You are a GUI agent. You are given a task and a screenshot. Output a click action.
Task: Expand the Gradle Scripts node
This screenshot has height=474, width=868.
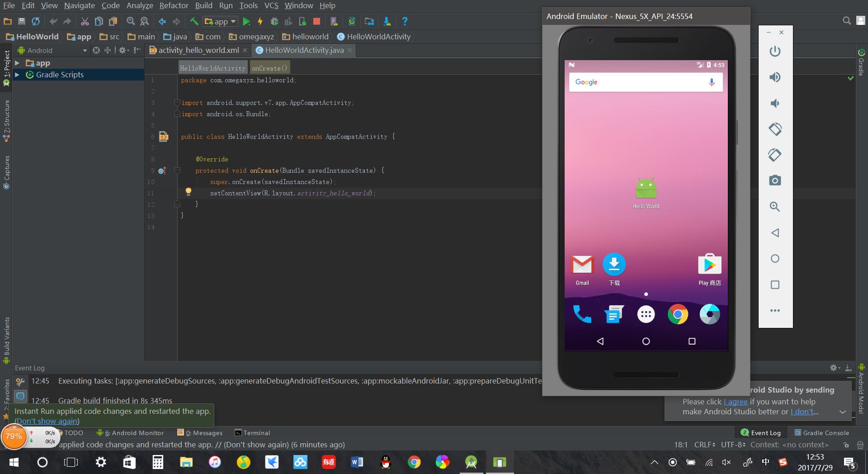click(x=18, y=75)
